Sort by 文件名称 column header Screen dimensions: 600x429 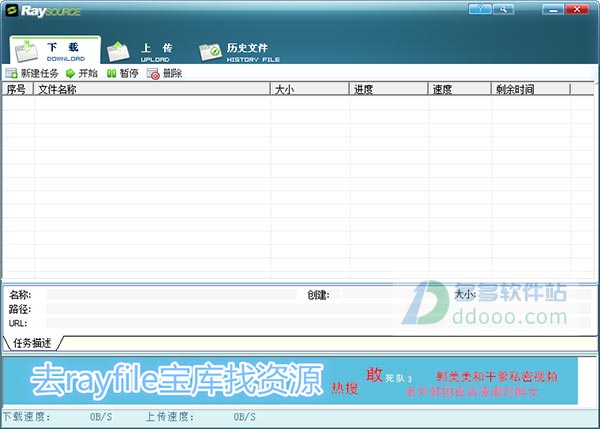pyautogui.click(x=152, y=89)
